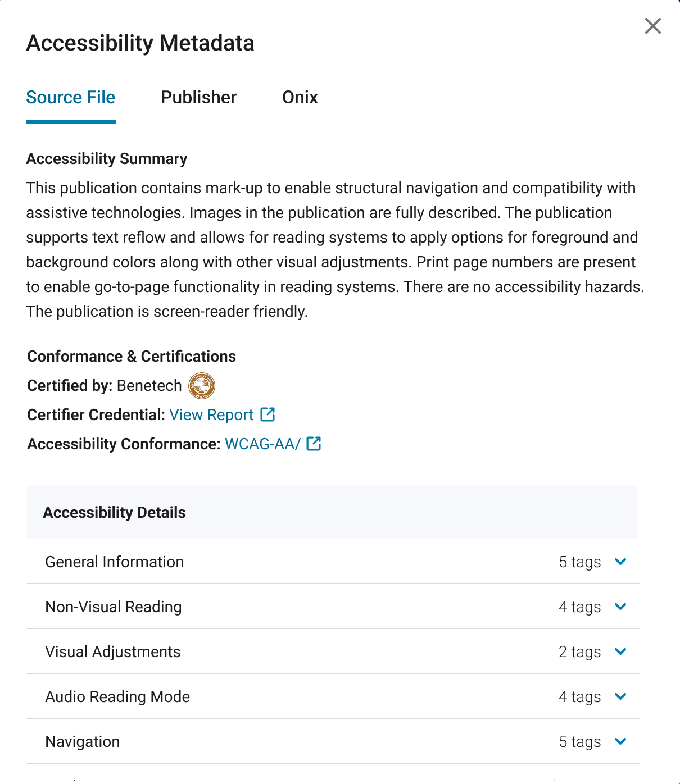Screen dimensions: 680x784
Task: Follow the WCAG-AA/ conformance link
Action: [262, 444]
